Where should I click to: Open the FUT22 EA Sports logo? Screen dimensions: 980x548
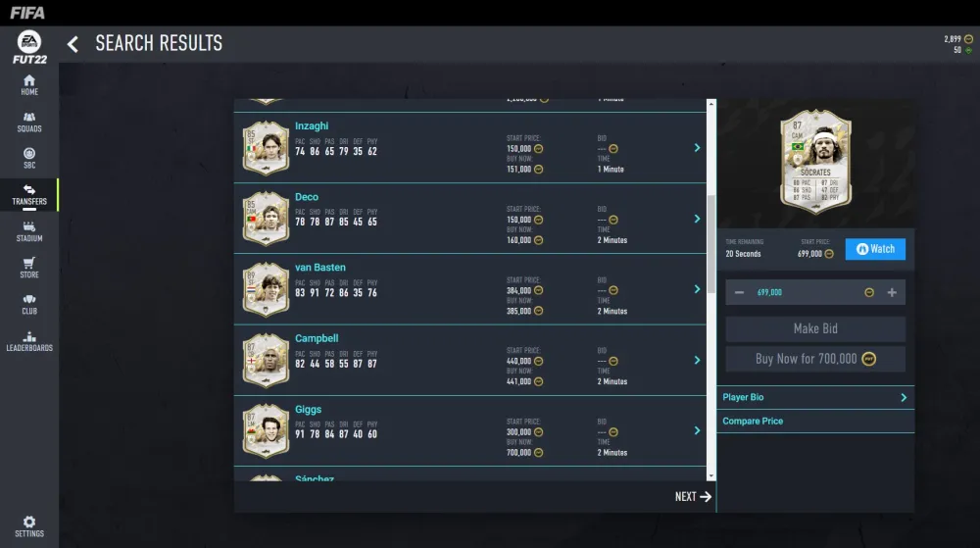tap(29, 47)
